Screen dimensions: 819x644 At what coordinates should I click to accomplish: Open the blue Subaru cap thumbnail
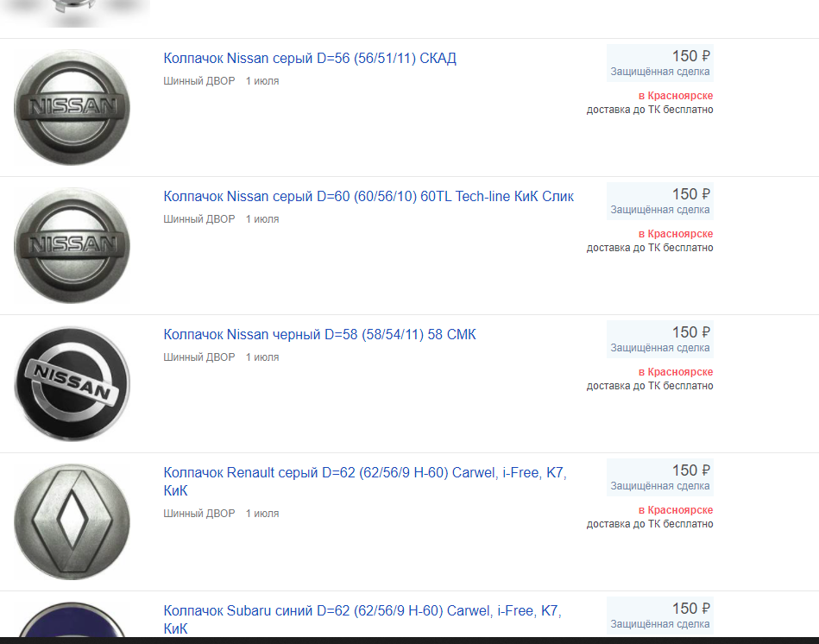[72, 620]
